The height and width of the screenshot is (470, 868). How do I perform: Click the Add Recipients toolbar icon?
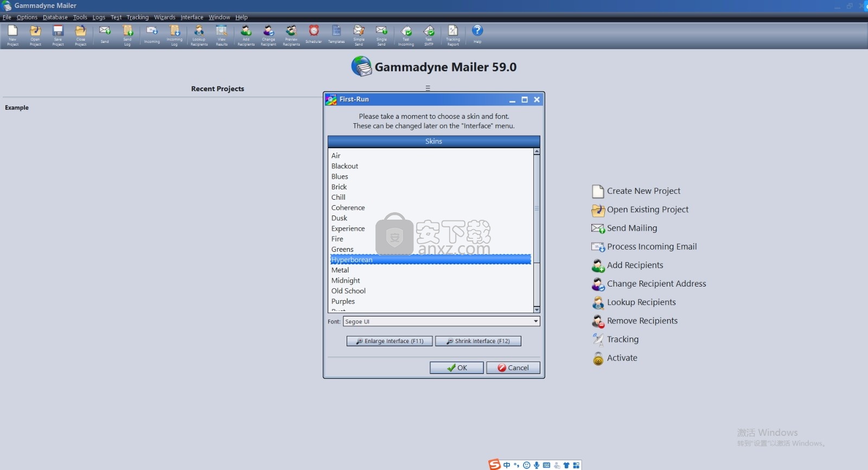246,35
